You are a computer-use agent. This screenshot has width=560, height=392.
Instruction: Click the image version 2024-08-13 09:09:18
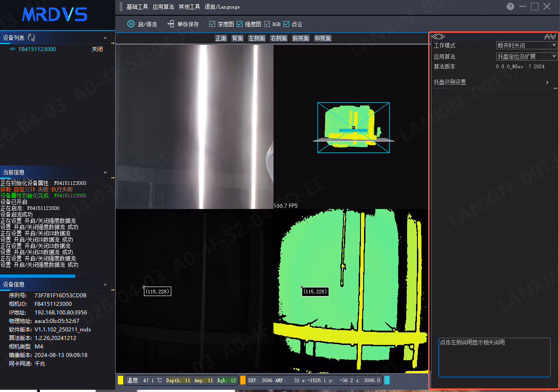(x=61, y=355)
